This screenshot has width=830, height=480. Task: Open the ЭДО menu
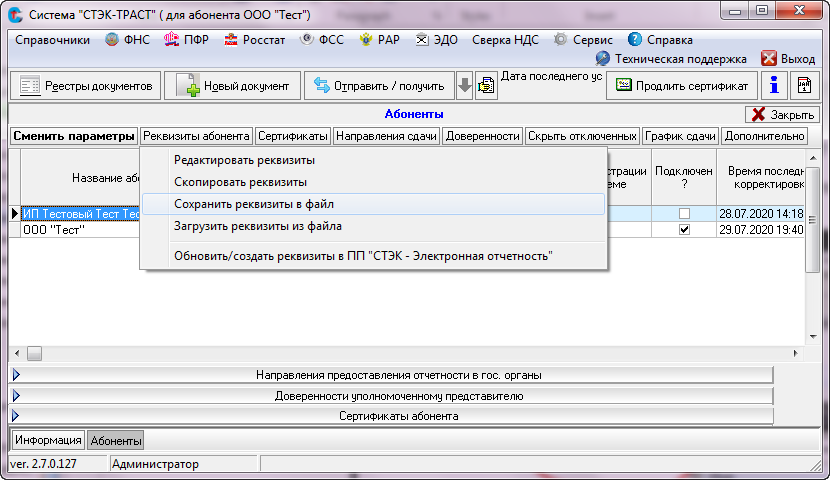point(437,40)
